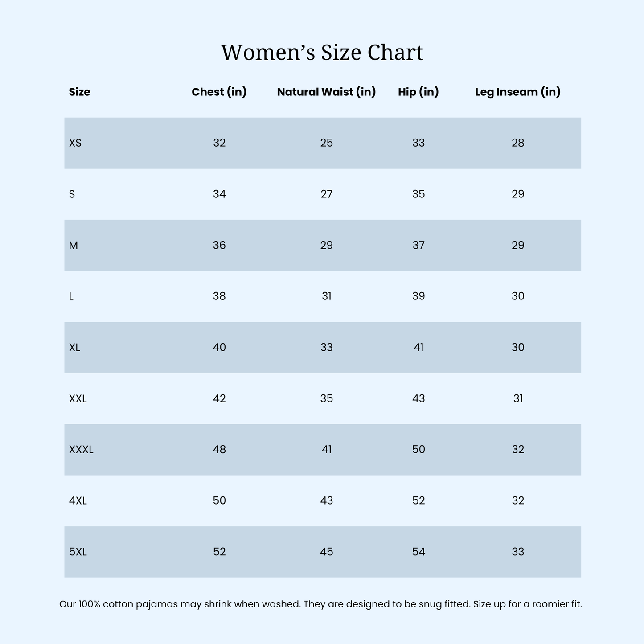Select the XXXL size row label
The width and height of the screenshot is (644, 644).
click(81, 450)
